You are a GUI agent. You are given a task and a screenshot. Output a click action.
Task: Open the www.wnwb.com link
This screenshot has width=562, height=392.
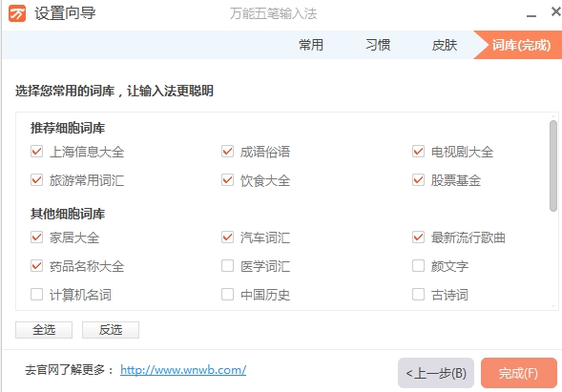point(183,370)
